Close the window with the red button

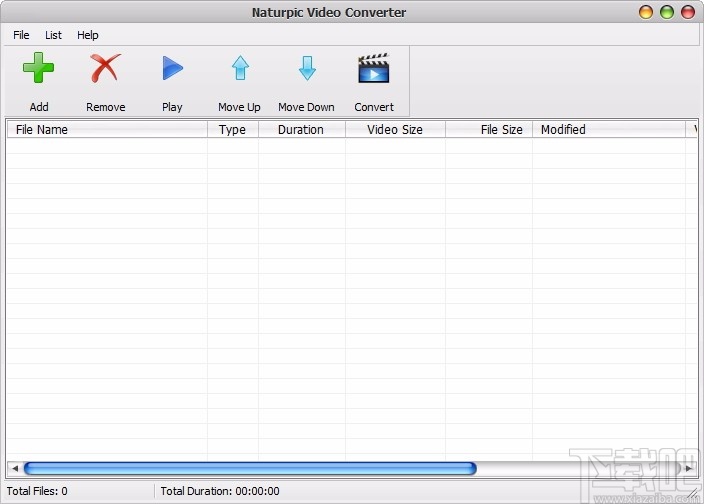(x=688, y=12)
